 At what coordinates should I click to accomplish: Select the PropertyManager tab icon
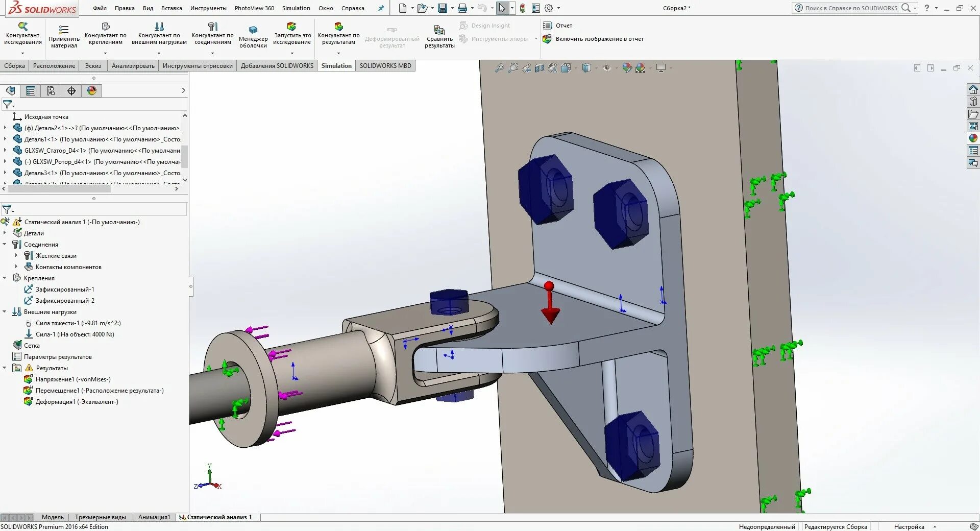coord(31,91)
